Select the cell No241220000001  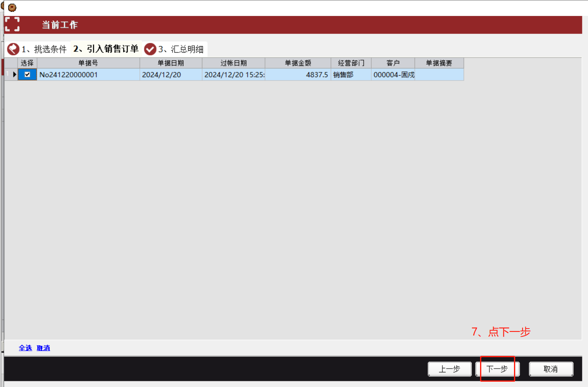pyautogui.click(x=88, y=75)
